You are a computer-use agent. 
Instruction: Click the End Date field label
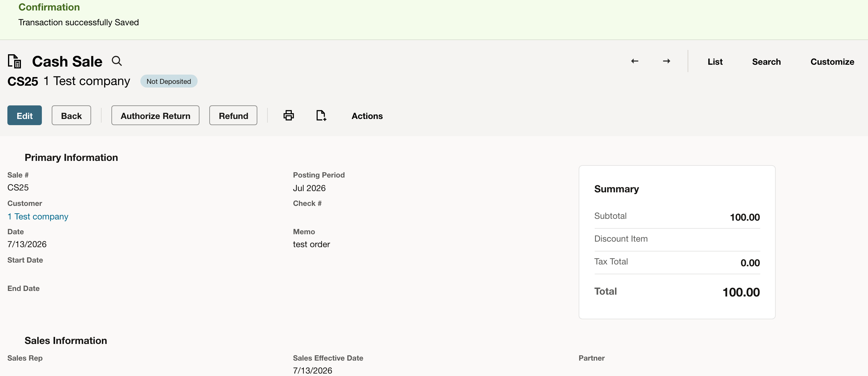point(23,288)
